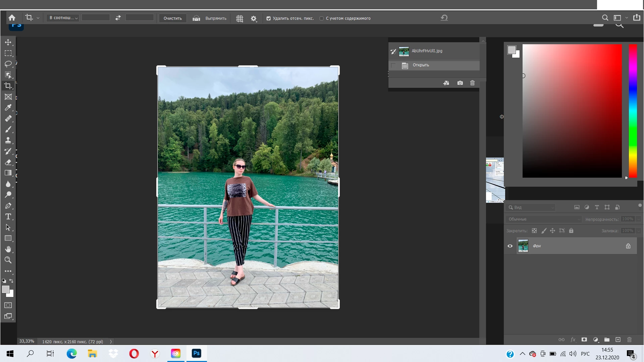Viewport: 644px width, 362px height.
Task: Open the 'В соотнош...' ratio dropdown
Action: pos(63,18)
